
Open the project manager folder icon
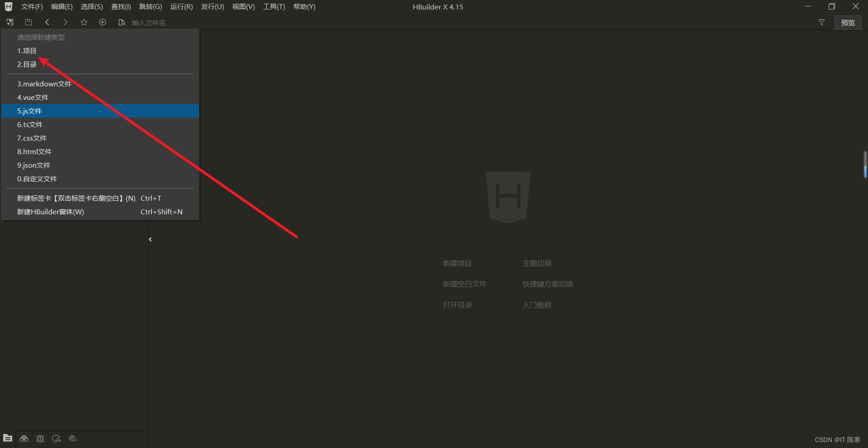[x=8, y=438]
